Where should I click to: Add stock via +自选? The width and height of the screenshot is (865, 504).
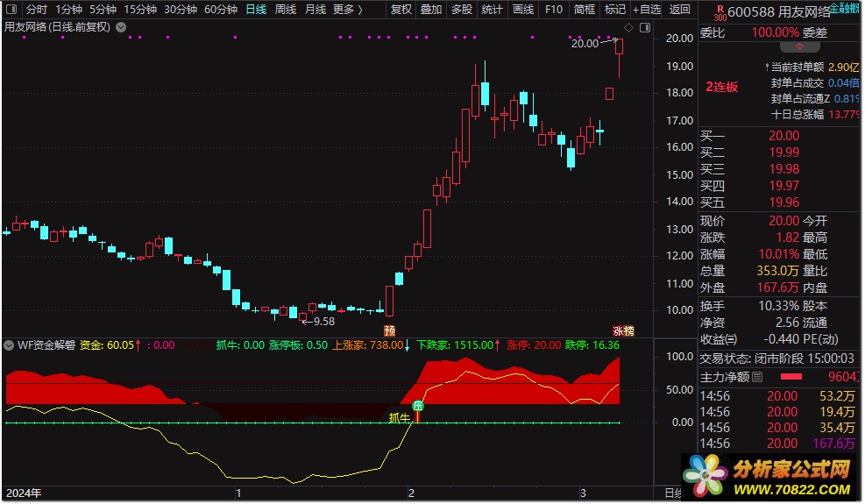[x=647, y=10]
